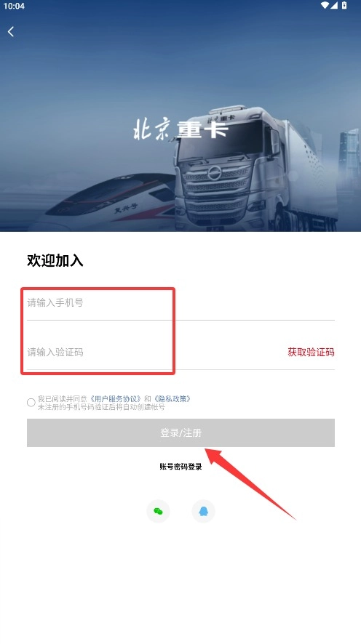Tap 获取验证码 to request a code
The width and height of the screenshot is (361, 644).
pos(311,352)
